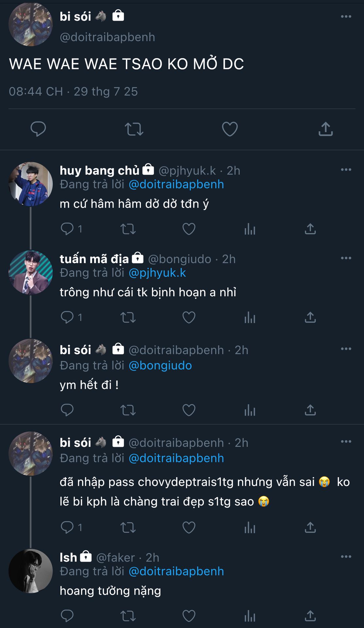
Task: Open the @bongiudo mention link
Action: pyautogui.click(x=160, y=365)
